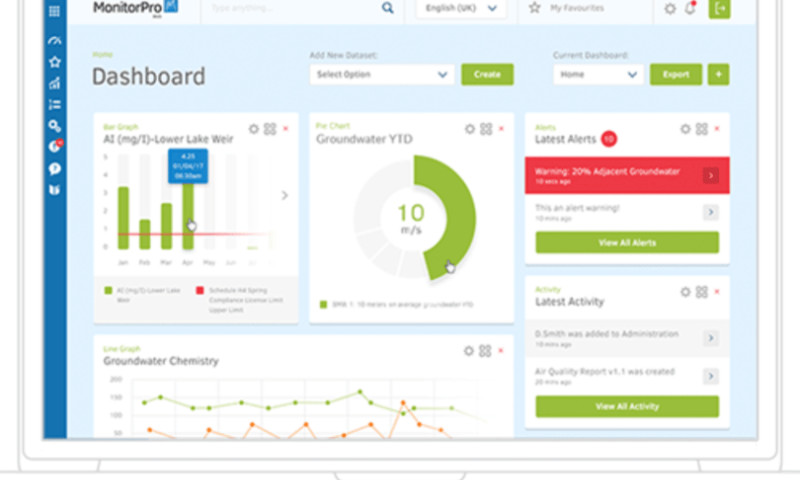The height and width of the screenshot is (480, 800).
Task: Open the list sidebar icon
Action: (55, 105)
